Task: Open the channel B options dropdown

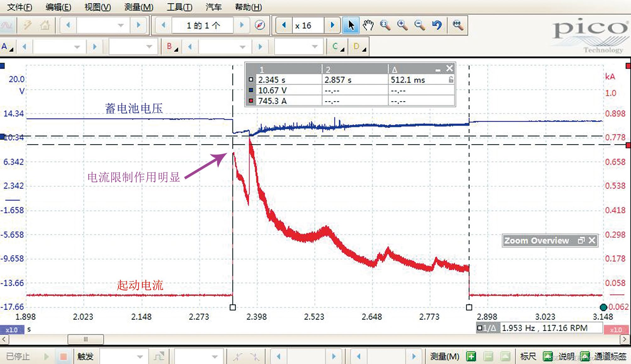Action: pyautogui.click(x=172, y=47)
